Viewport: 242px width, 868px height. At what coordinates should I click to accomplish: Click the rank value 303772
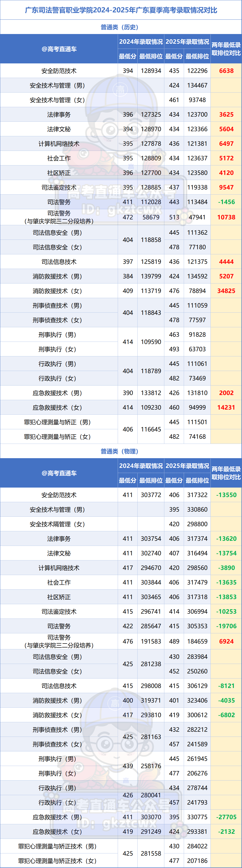point(151,495)
